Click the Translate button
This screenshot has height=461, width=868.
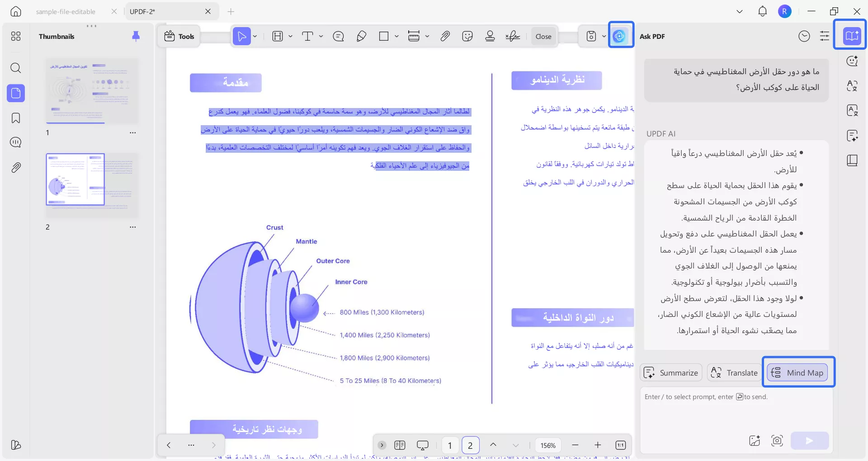coord(734,372)
